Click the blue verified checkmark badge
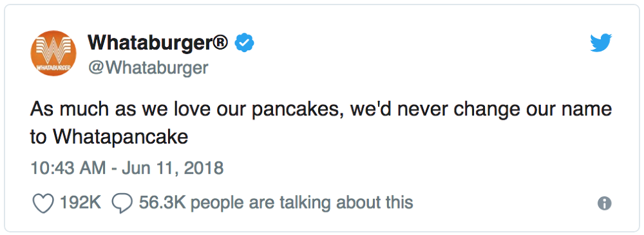The width and height of the screenshot is (644, 235). 244,42
